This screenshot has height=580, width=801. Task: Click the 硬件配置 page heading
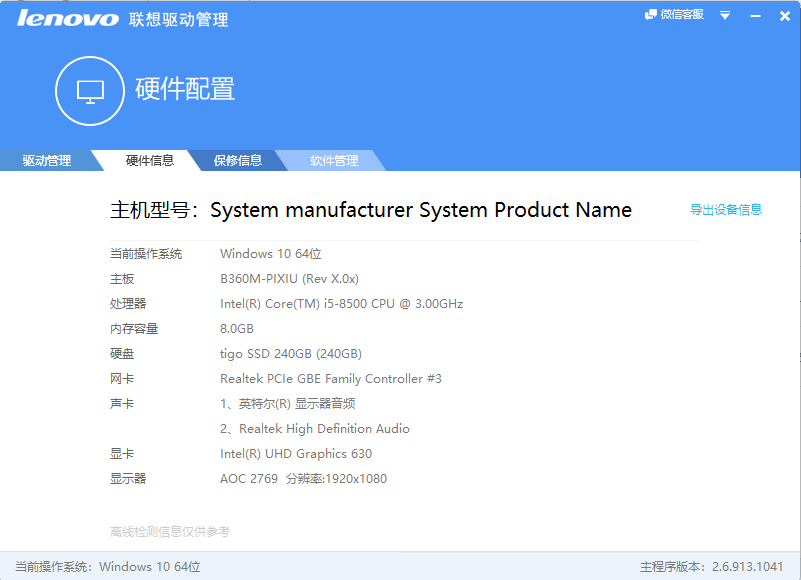coord(185,89)
